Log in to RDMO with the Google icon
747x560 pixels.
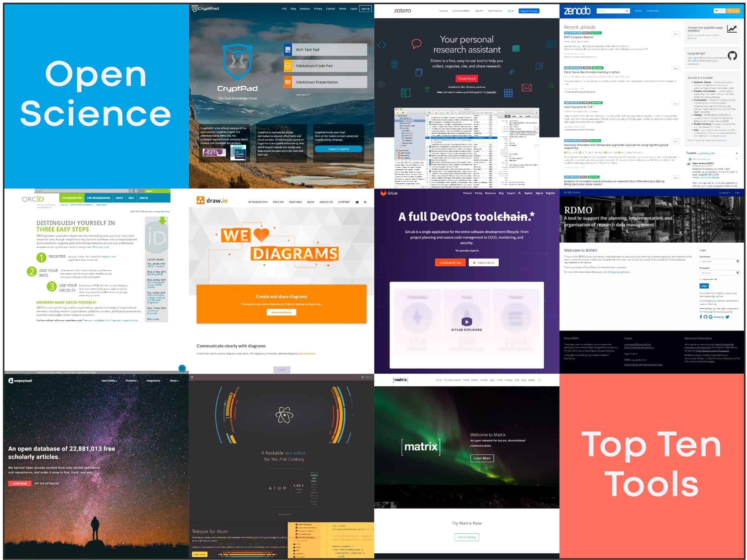coord(710,317)
